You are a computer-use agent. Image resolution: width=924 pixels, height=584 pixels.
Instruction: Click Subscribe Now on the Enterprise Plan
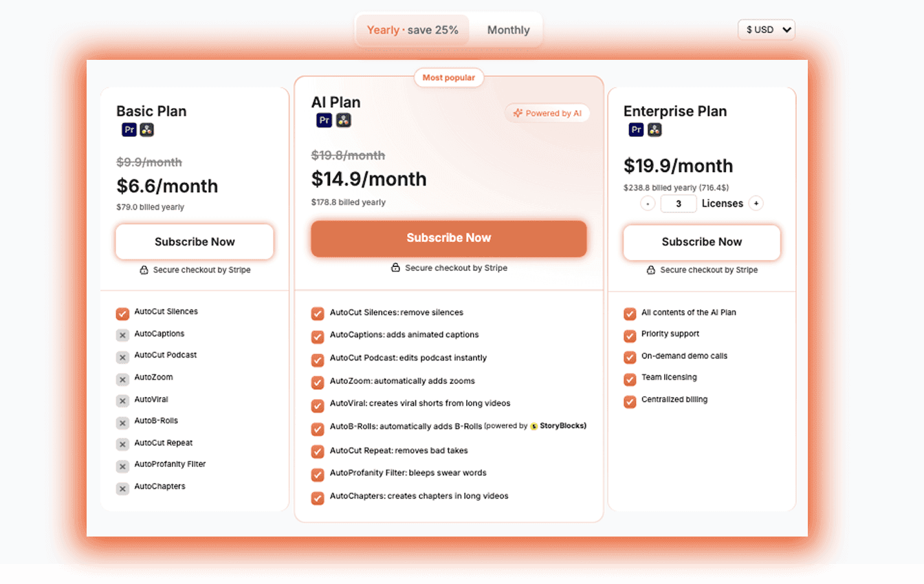701,241
